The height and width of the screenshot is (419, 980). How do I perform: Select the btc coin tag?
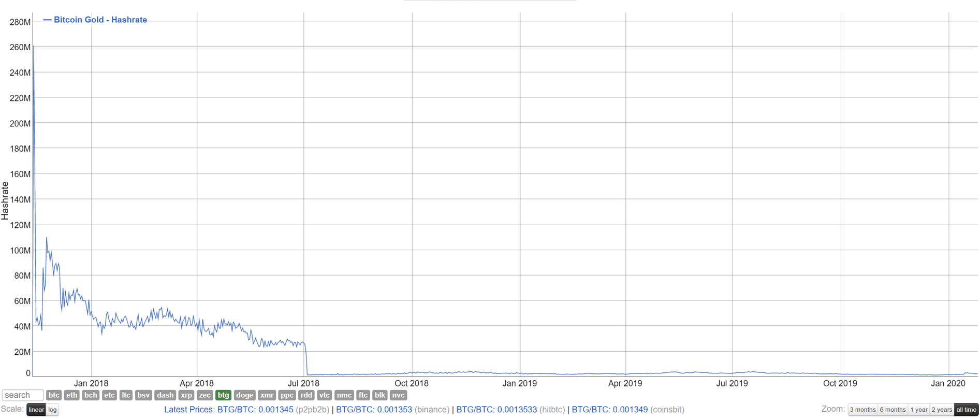coord(54,395)
